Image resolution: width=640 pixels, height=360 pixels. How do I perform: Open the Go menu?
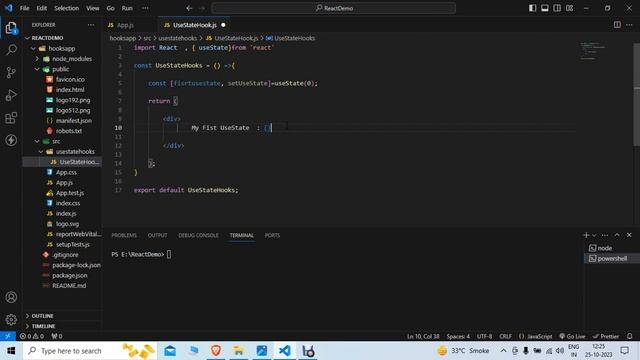[x=111, y=8]
